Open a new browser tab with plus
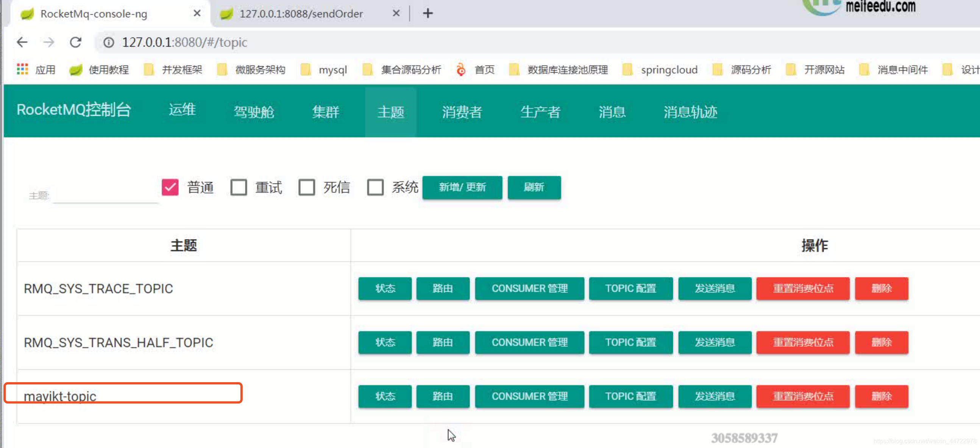The width and height of the screenshot is (980, 448). click(428, 13)
